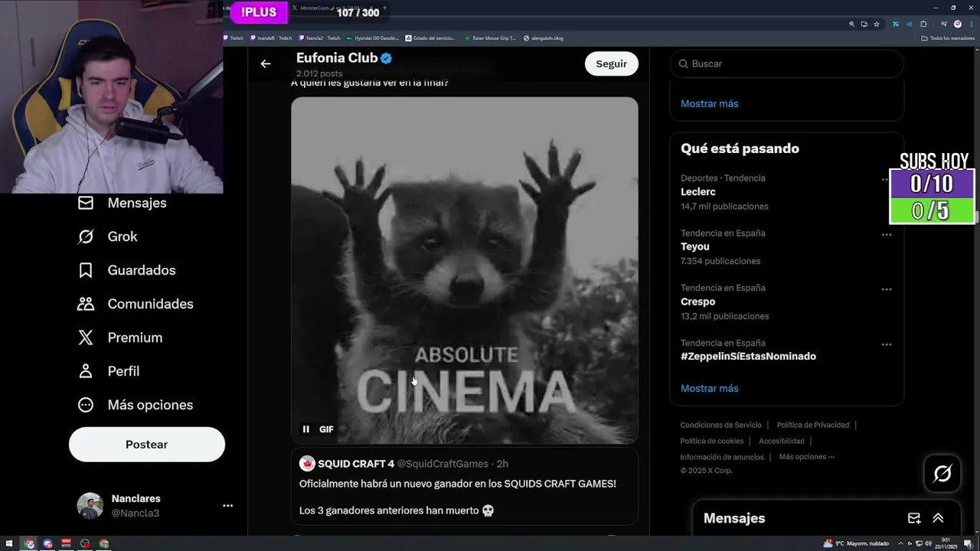This screenshot has height=551, width=980.
Task: Click the SQUID CRAFT 4 avatar
Action: tap(307, 464)
